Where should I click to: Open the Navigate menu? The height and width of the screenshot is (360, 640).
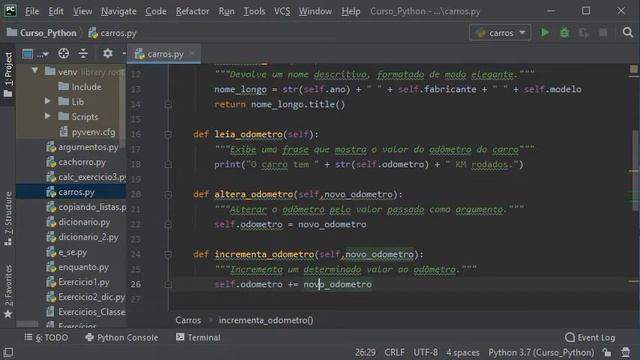coord(119,11)
